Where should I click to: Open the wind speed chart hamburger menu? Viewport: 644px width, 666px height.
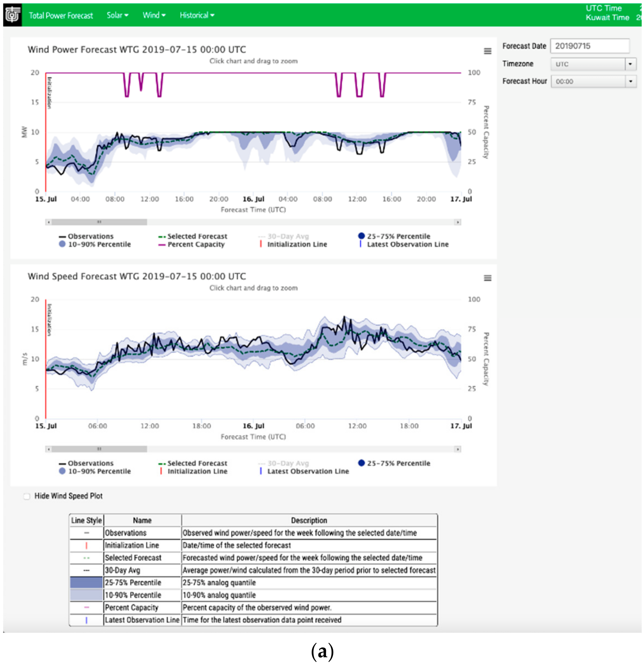pos(487,278)
